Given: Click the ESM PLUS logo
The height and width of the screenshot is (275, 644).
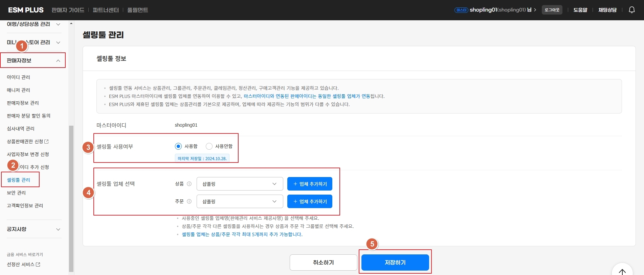Looking at the screenshot, I should click(26, 10).
